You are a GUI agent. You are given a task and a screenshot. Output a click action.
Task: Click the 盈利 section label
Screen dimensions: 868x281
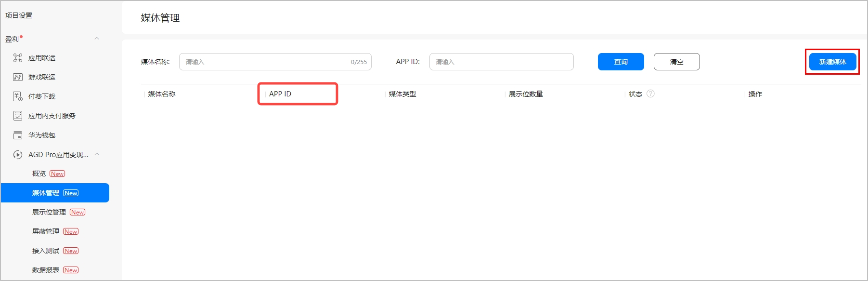[x=12, y=39]
